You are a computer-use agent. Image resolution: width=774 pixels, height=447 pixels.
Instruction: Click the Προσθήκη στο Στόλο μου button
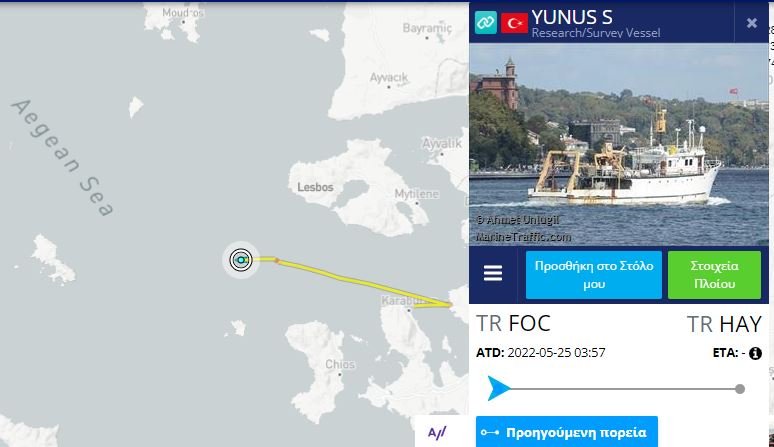coord(593,275)
